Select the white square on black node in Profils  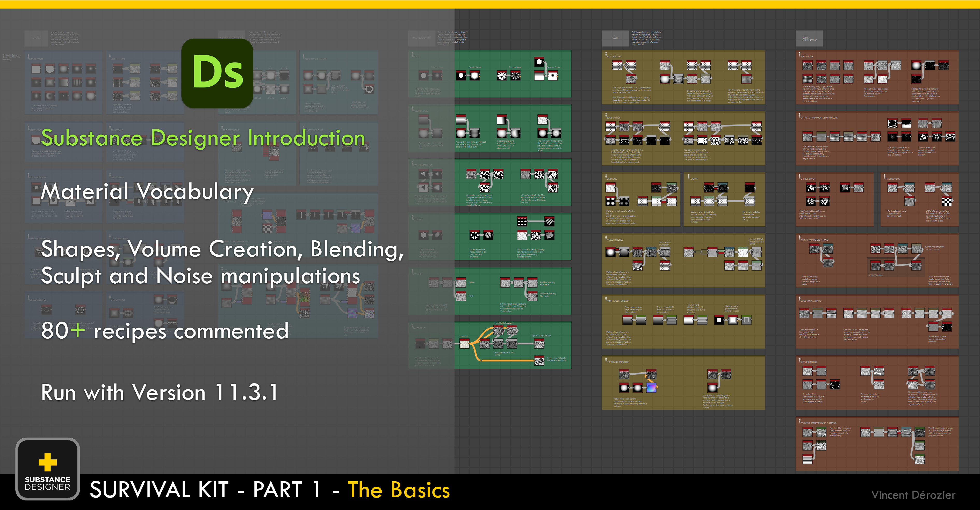click(x=719, y=320)
